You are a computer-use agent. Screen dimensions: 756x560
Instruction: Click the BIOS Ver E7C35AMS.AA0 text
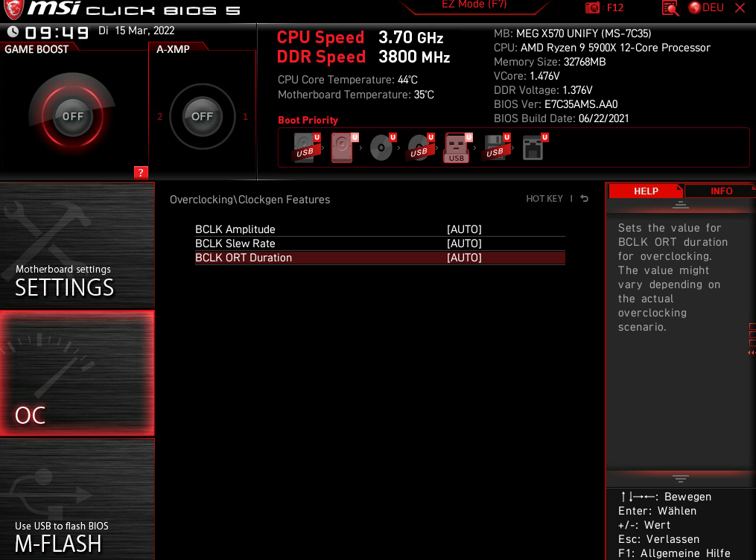point(556,104)
